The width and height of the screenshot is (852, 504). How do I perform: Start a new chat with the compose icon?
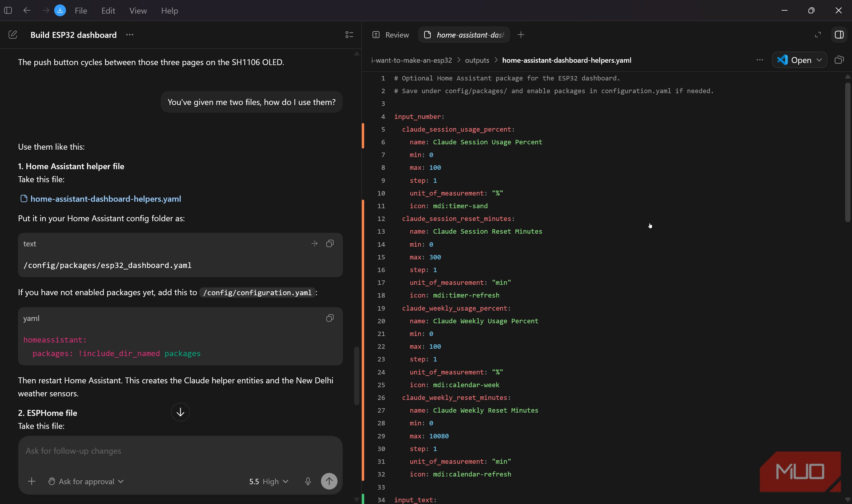[x=13, y=35]
